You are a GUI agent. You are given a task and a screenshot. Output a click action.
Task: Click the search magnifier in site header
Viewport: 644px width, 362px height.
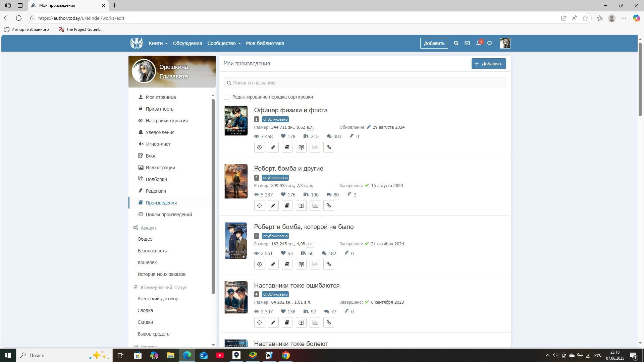456,43
